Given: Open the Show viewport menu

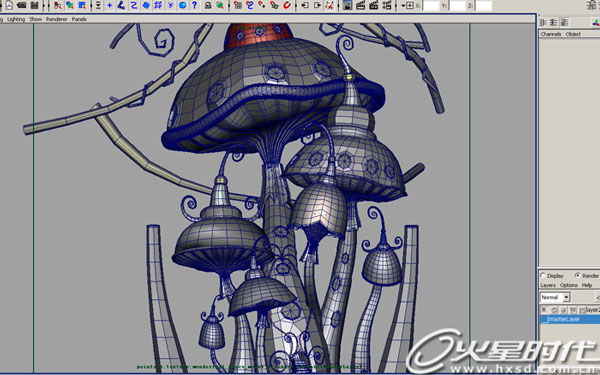Looking at the screenshot, I should point(36,19).
